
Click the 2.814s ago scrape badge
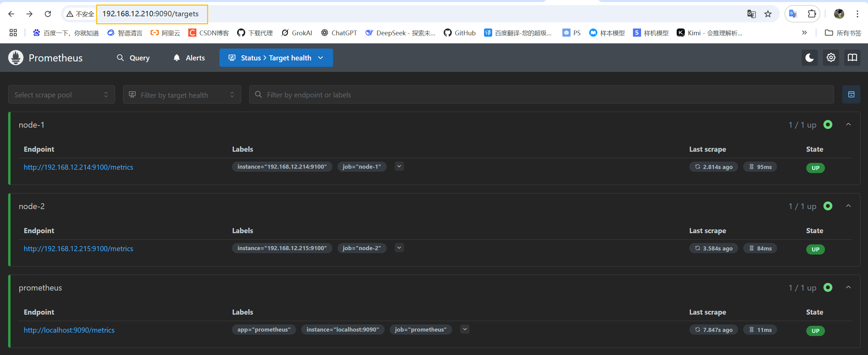pyautogui.click(x=713, y=167)
